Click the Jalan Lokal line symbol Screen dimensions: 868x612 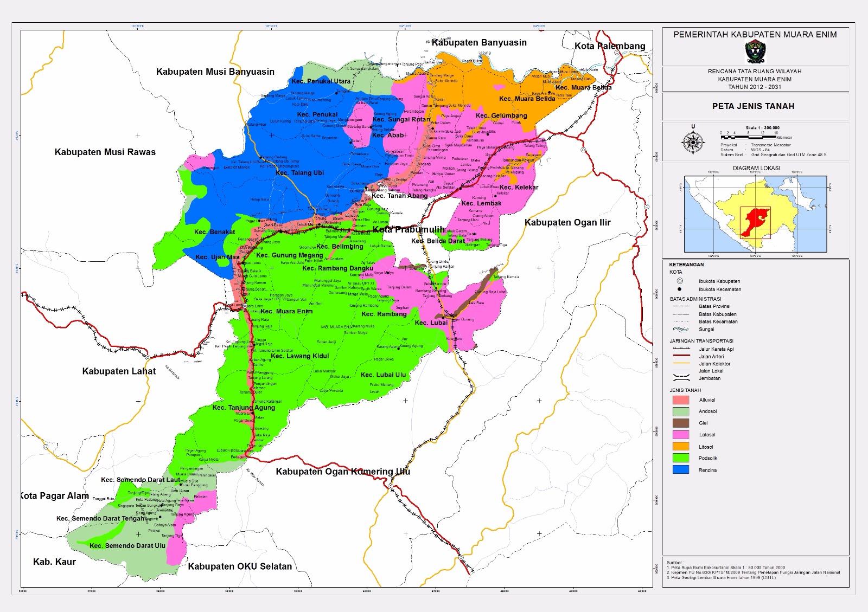tap(681, 371)
